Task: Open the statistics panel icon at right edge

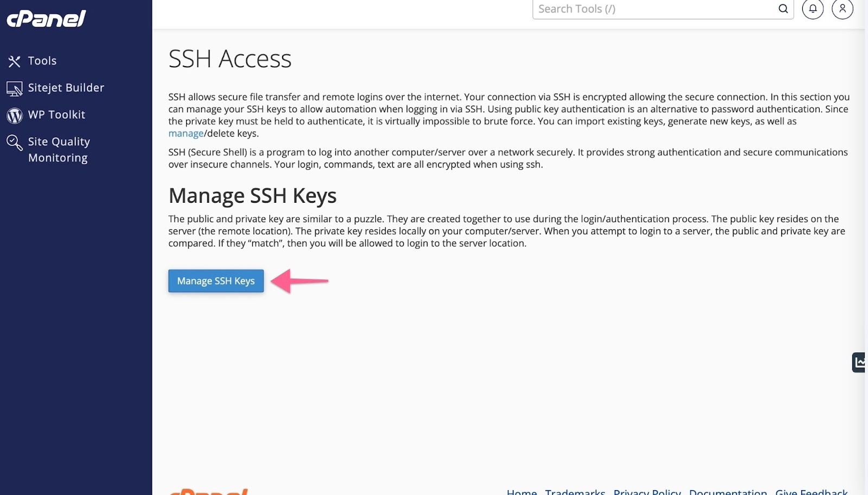Action: tap(859, 362)
